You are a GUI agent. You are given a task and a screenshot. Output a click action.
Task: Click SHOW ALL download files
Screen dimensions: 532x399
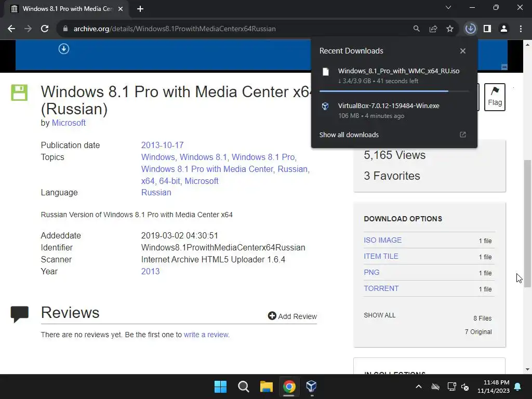[380, 315]
